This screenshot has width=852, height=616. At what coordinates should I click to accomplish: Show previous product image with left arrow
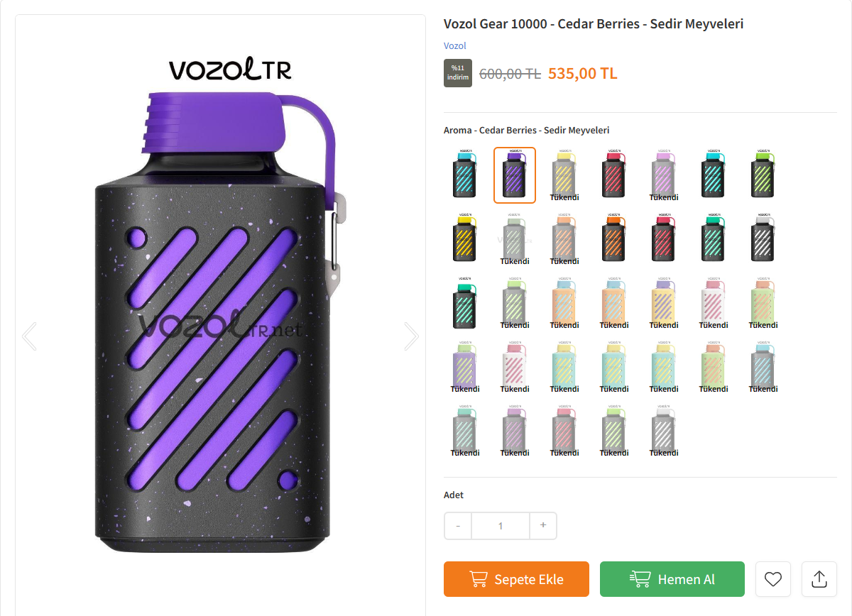pos(29,336)
